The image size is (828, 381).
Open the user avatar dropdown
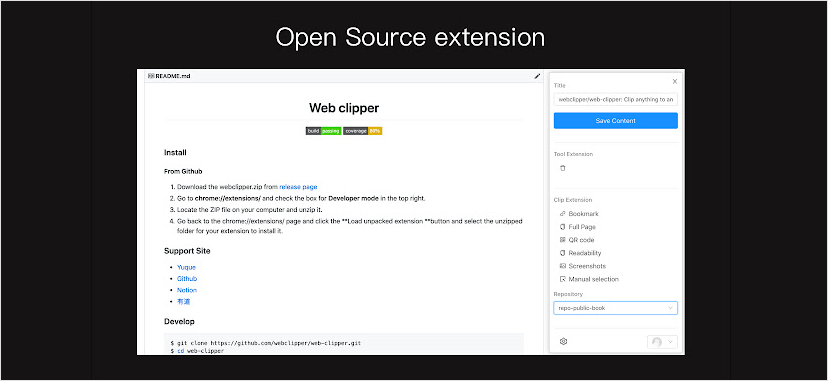(662, 342)
